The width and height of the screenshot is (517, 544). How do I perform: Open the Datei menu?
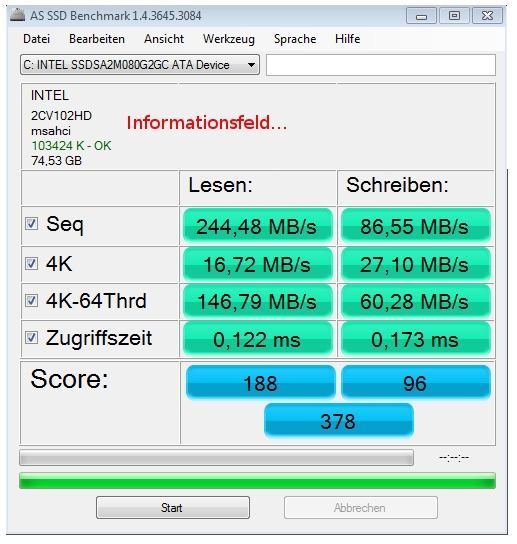(x=36, y=39)
